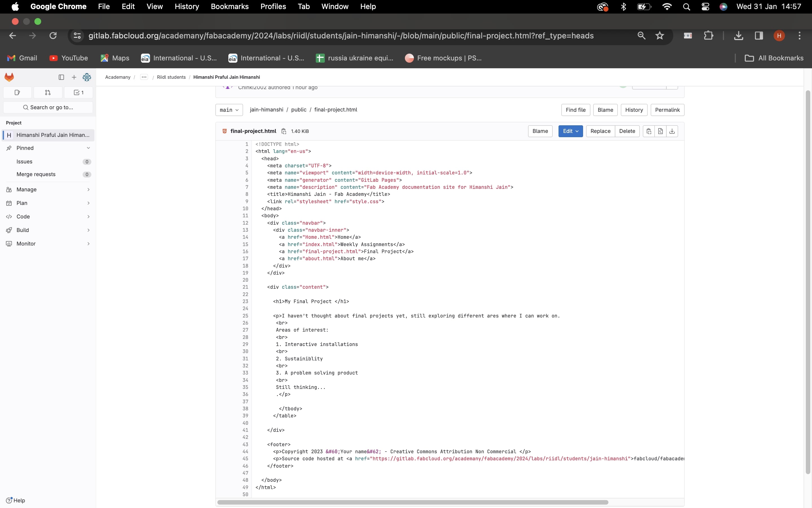Open the History menu in menu bar

click(x=187, y=7)
